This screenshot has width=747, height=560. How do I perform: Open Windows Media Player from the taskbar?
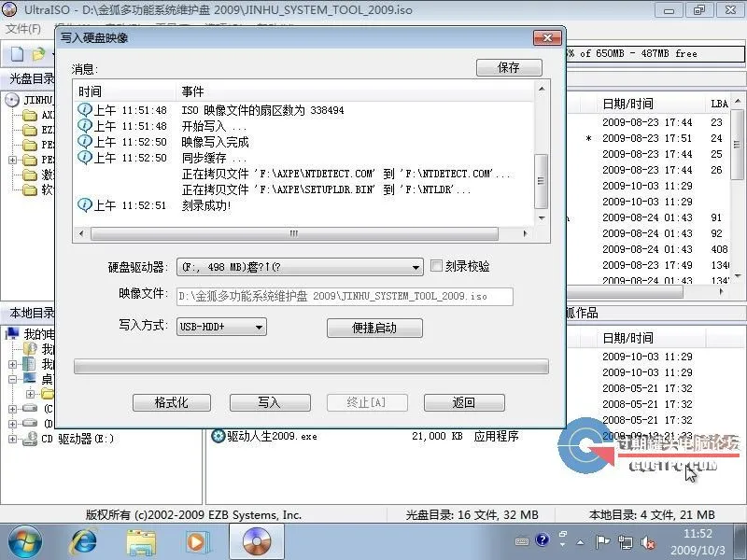point(196,541)
